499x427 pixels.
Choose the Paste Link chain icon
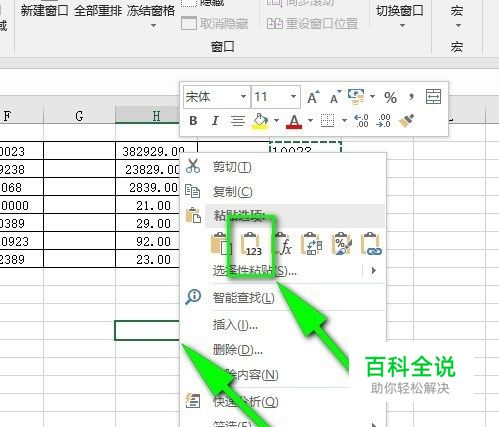point(371,245)
